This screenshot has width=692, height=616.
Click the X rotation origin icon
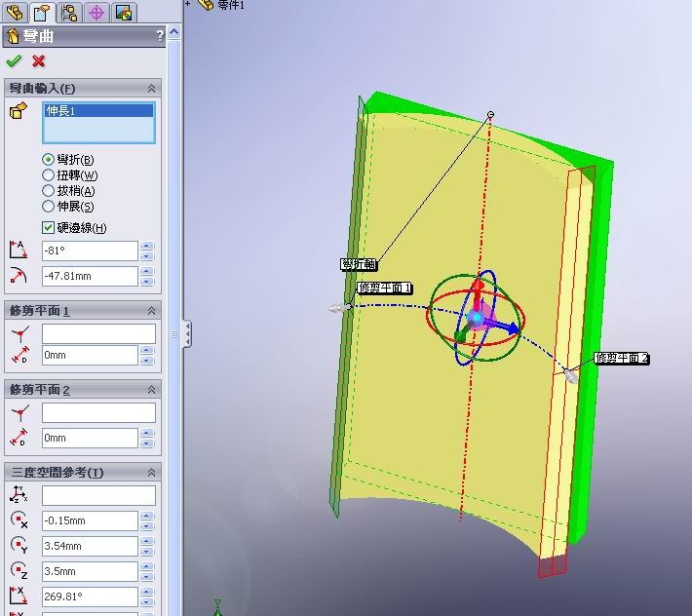click(19, 520)
